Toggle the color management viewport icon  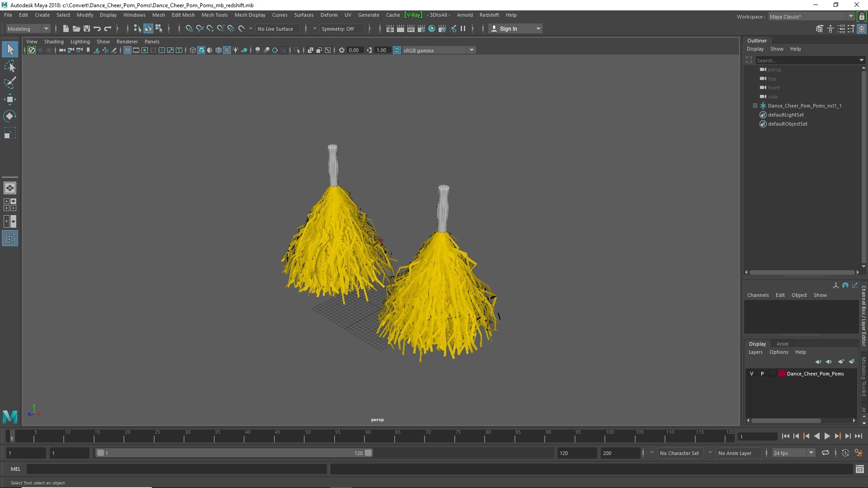pyautogui.click(x=397, y=50)
